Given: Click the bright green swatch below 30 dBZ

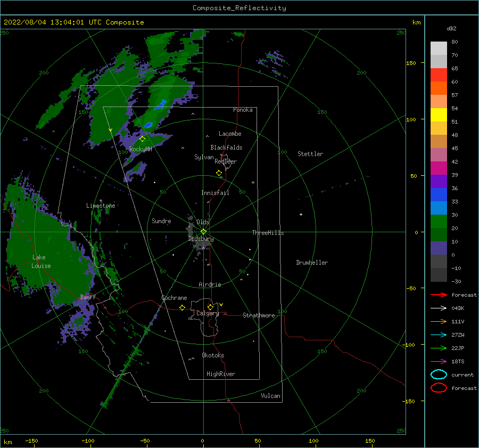Looking at the screenshot, I should (439, 222).
